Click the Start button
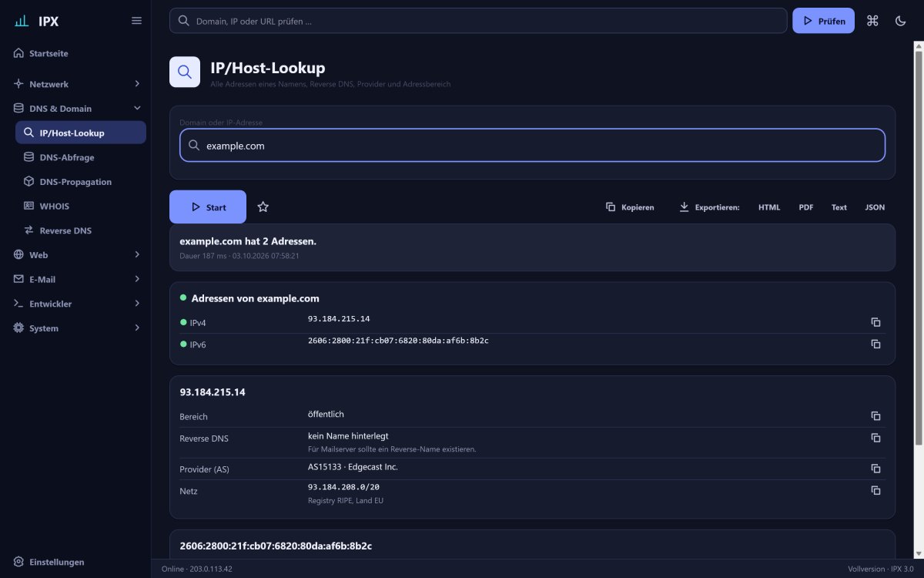924x578 pixels. click(x=208, y=207)
